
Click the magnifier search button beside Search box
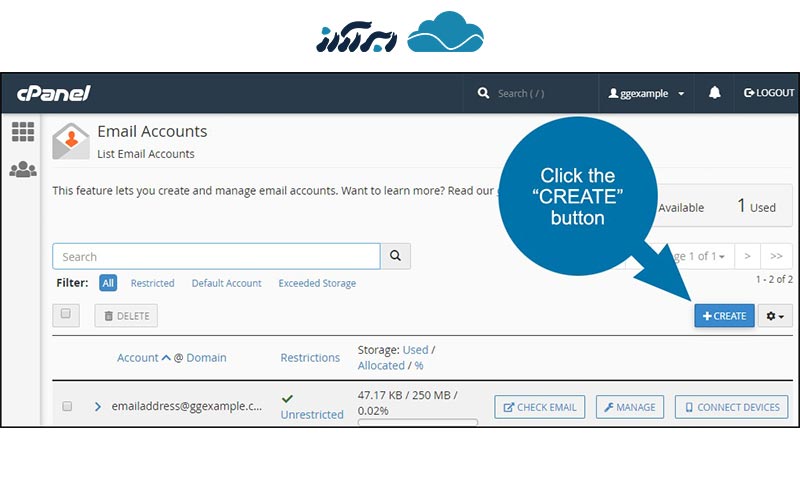pos(396,257)
